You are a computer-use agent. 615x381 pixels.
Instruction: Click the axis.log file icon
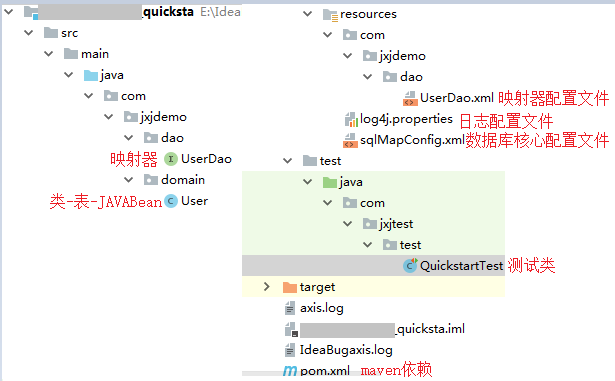[x=290, y=308]
